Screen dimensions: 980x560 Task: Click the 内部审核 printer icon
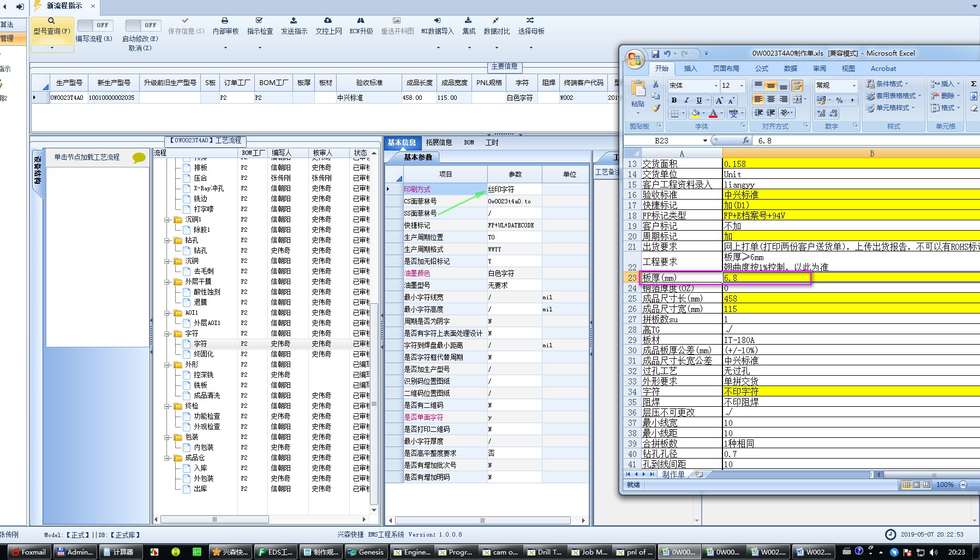[225, 21]
